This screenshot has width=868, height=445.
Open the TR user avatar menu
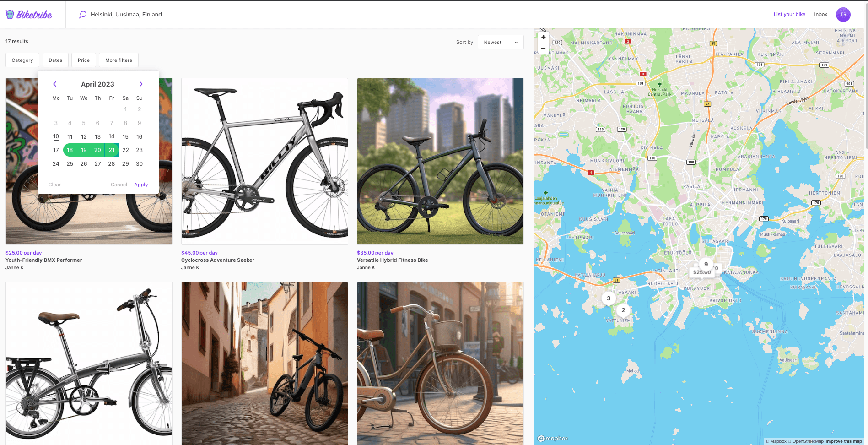tap(843, 15)
